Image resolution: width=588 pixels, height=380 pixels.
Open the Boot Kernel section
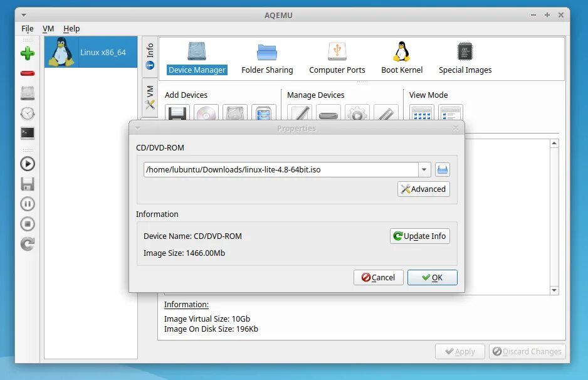pyautogui.click(x=402, y=58)
